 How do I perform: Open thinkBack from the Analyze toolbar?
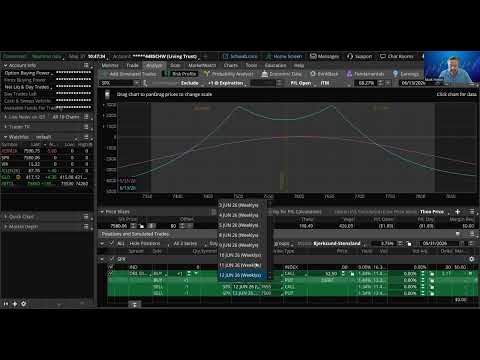pyautogui.click(x=324, y=74)
